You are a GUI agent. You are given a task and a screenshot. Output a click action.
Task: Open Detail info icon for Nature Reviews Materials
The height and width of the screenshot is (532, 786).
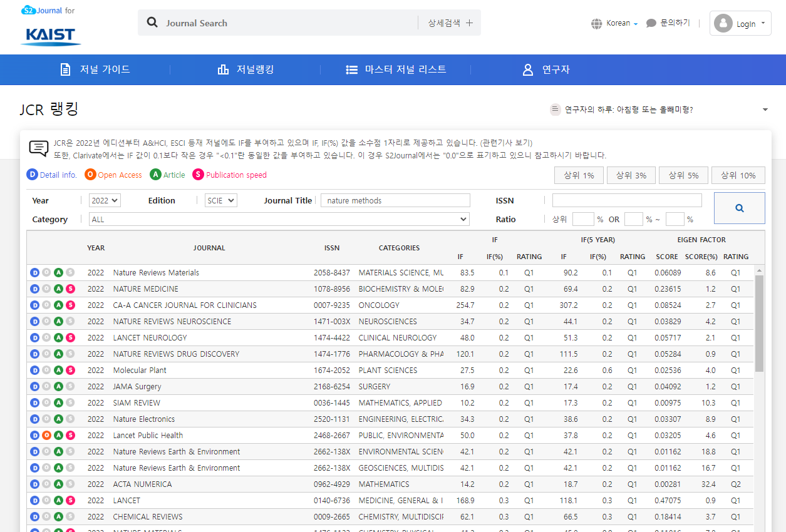pos(35,273)
